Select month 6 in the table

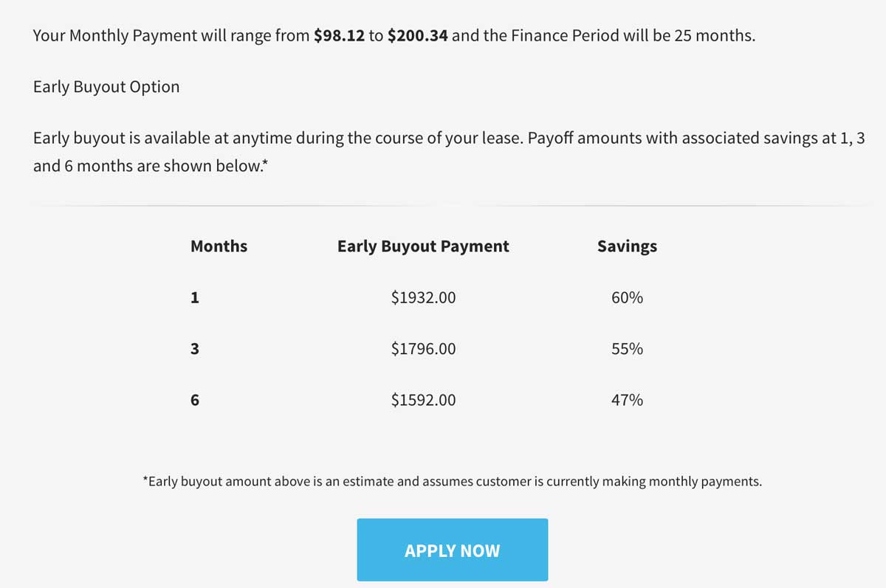[194, 400]
